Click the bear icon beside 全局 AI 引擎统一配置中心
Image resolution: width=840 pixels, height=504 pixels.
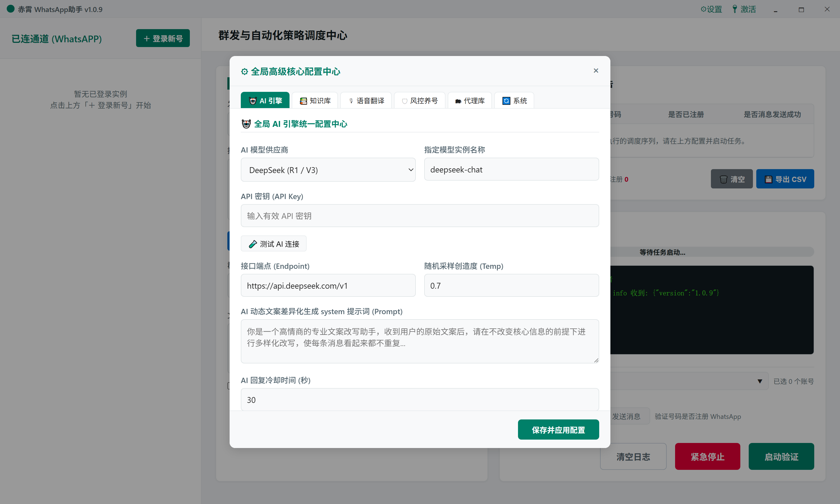point(246,124)
